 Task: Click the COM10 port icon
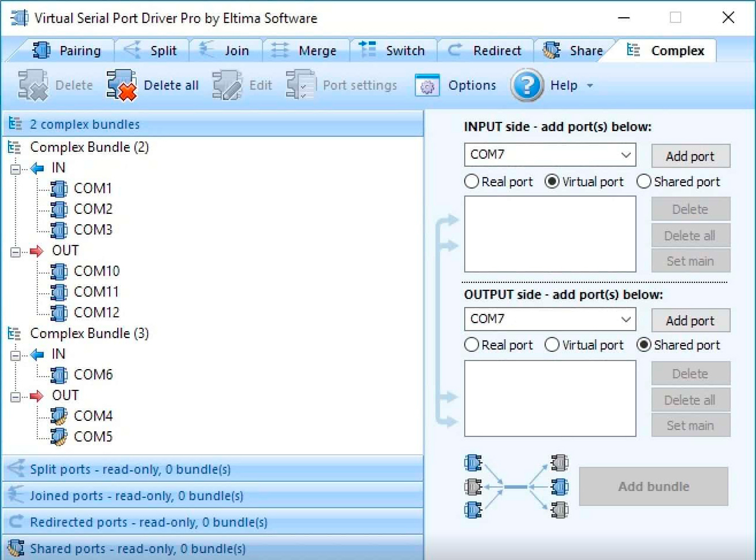pyautogui.click(x=59, y=271)
